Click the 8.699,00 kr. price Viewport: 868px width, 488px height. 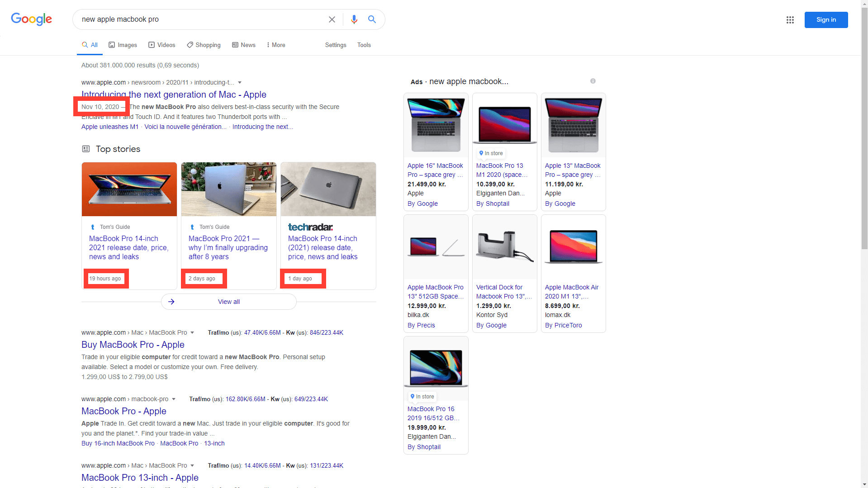(x=562, y=306)
